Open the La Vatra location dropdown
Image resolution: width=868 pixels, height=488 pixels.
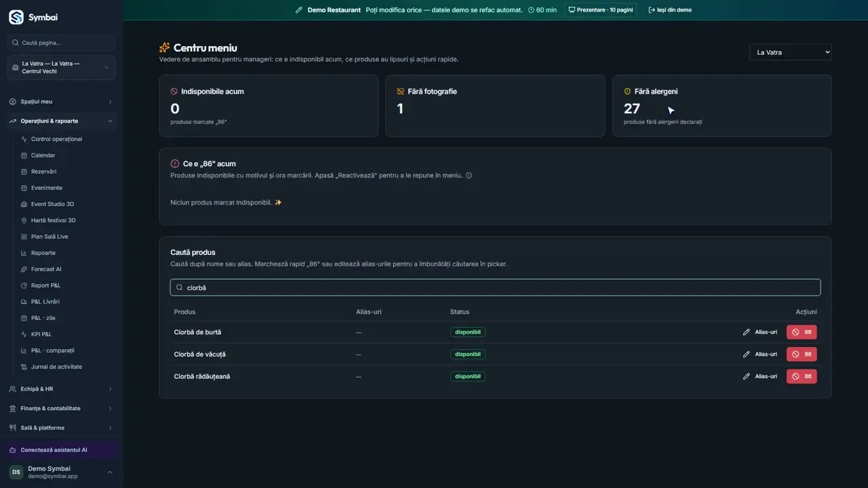[790, 52]
